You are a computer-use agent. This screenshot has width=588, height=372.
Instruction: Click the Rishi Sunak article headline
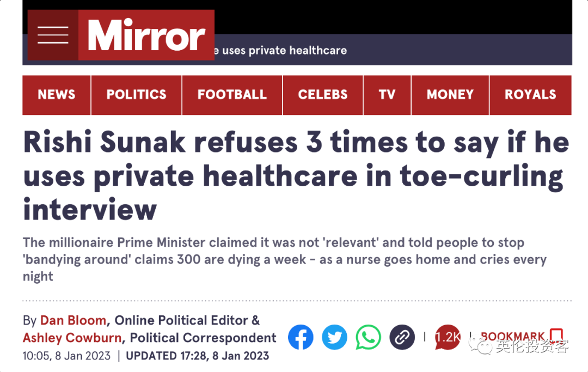[x=296, y=175]
